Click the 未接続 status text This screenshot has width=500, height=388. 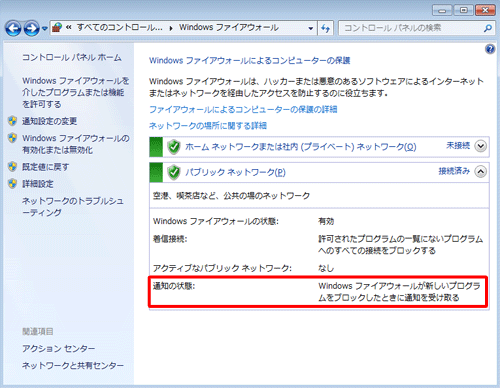(458, 146)
